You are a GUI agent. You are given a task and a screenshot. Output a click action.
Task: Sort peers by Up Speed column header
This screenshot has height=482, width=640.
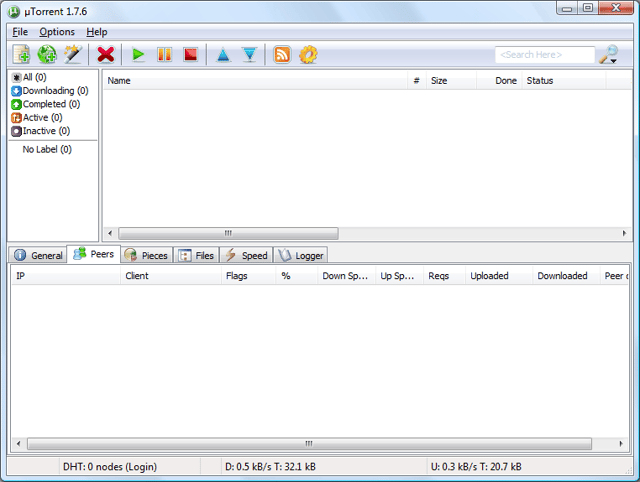399,276
